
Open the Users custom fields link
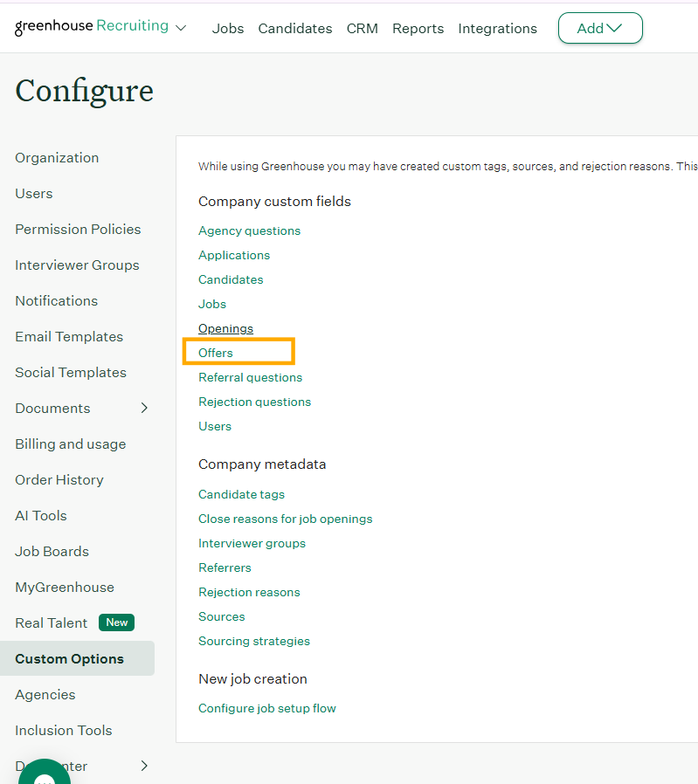[215, 427]
